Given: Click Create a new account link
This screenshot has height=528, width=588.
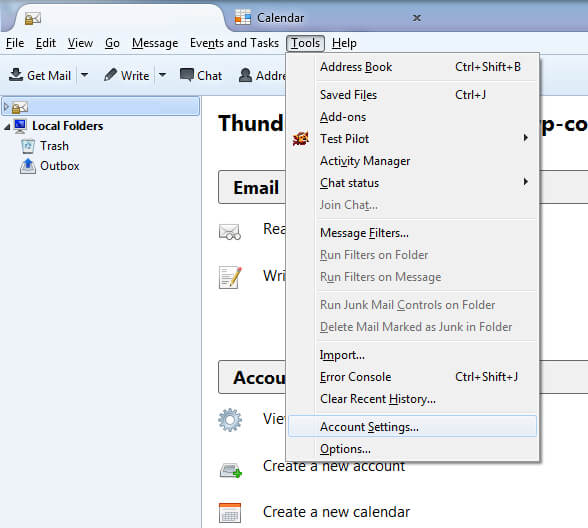Looking at the screenshot, I should pos(334,466).
